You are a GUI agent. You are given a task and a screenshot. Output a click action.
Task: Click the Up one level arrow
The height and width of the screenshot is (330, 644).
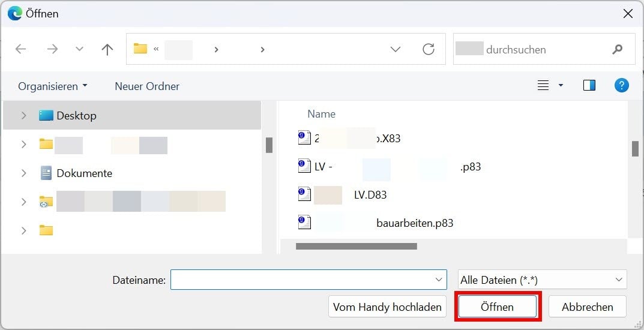107,49
